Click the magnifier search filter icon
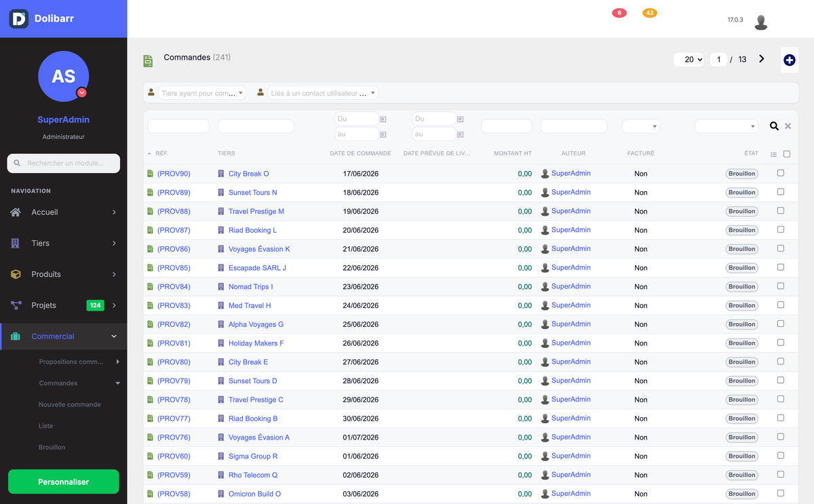 pyautogui.click(x=774, y=126)
